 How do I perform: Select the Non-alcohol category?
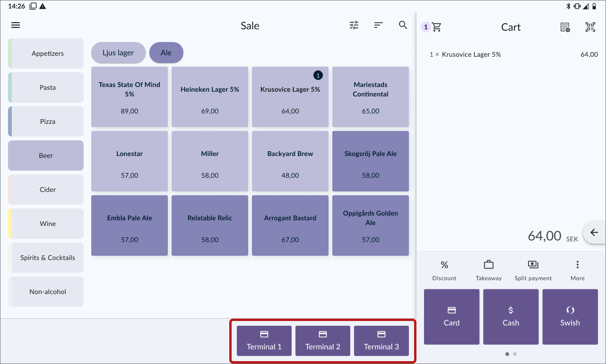click(x=46, y=292)
